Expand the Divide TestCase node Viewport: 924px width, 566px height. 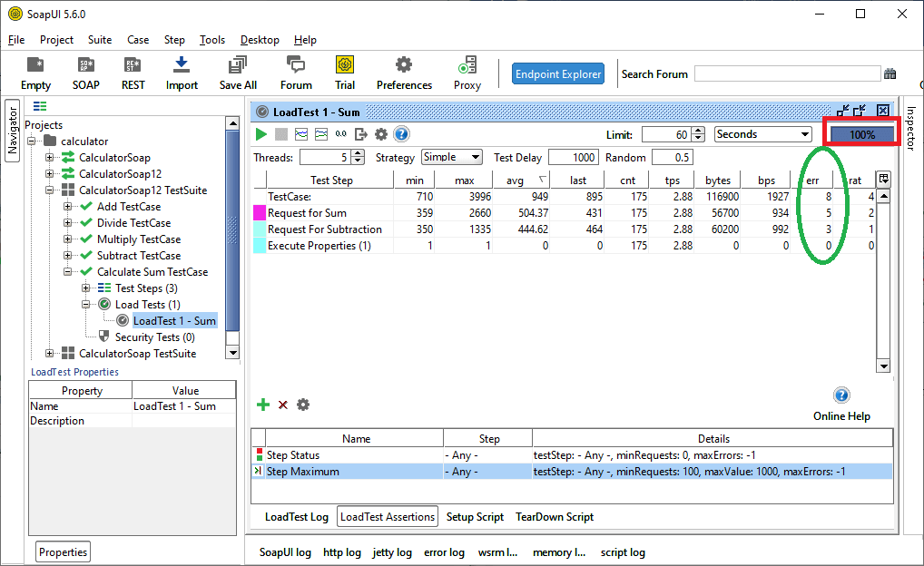coord(68,222)
